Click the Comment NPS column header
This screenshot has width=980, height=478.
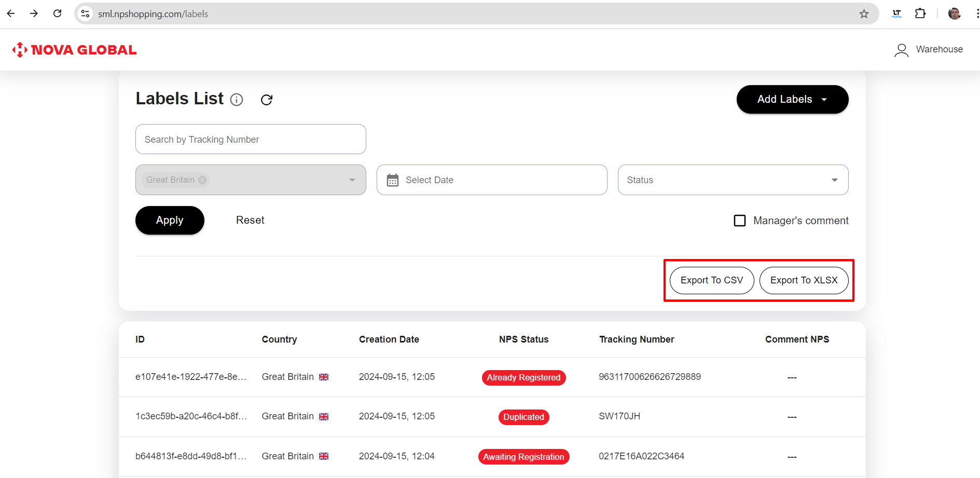pyautogui.click(x=797, y=339)
